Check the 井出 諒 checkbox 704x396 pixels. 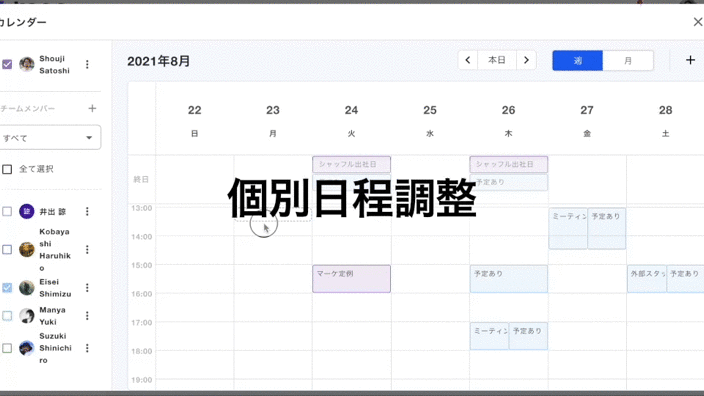click(x=7, y=211)
